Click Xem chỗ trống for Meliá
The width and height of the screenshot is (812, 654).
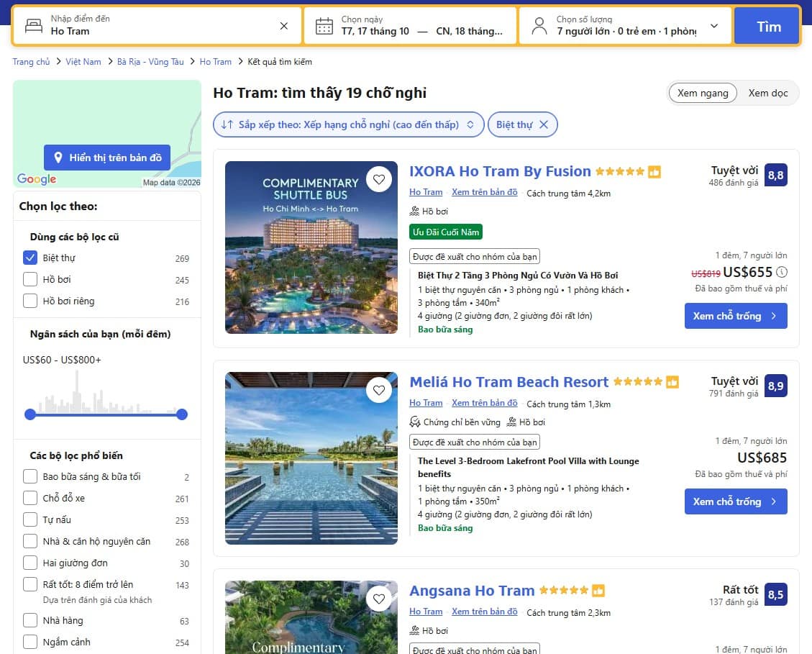tap(735, 501)
